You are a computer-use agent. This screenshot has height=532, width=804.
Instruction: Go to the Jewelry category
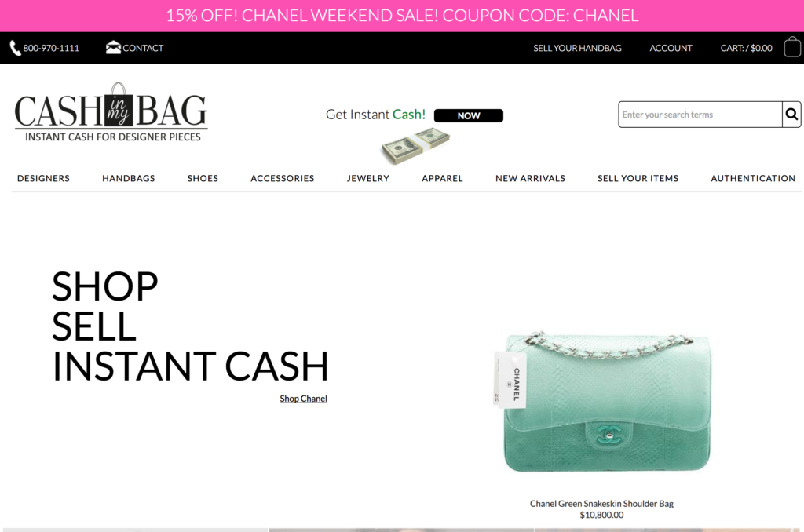(367, 178)
